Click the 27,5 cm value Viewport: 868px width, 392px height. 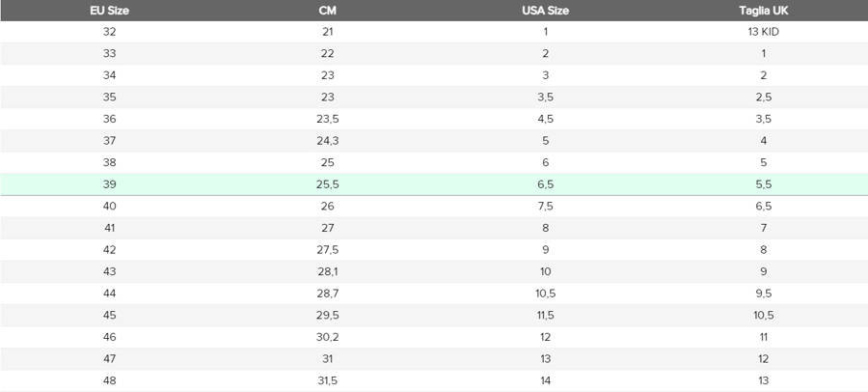pos(327,250)
